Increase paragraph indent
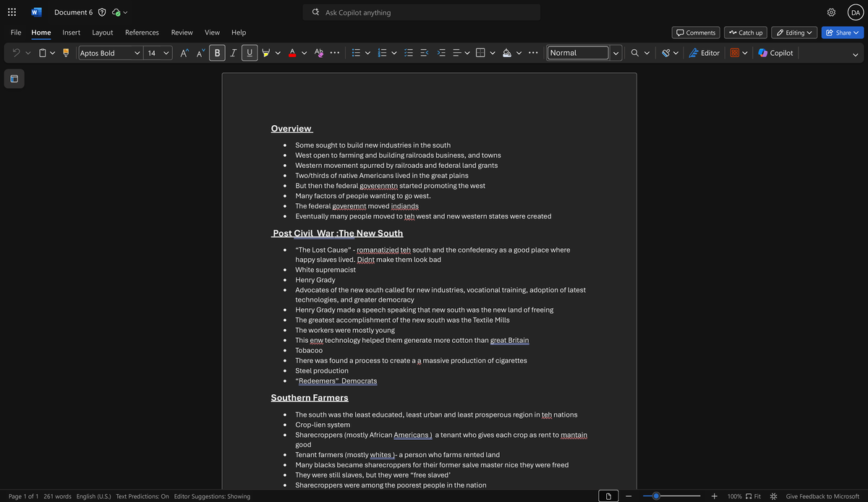This screenshot has width=868, height=502. coord(441,53)
